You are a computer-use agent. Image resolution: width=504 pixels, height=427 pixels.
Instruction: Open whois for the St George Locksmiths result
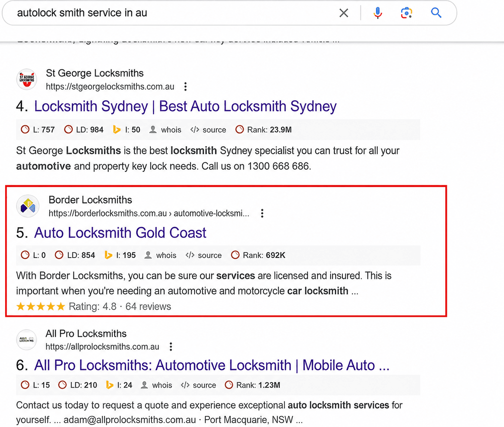point(165,130)
